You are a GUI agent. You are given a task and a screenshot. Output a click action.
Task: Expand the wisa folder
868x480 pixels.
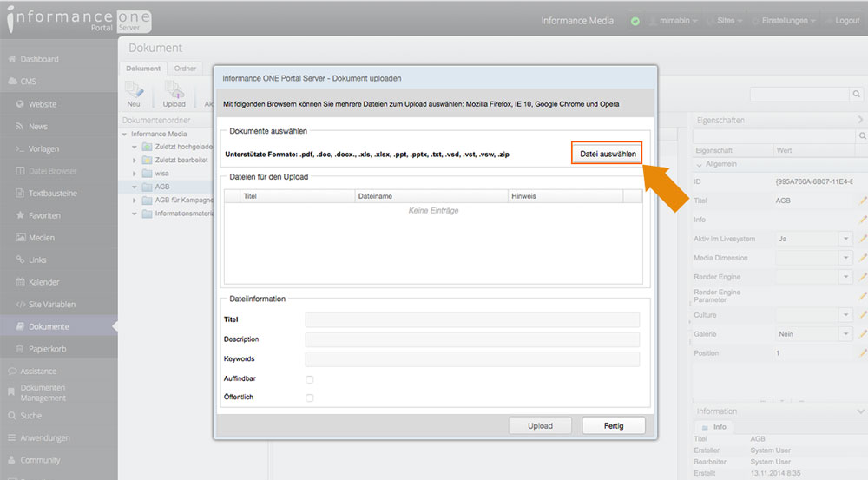coord(134,174)
